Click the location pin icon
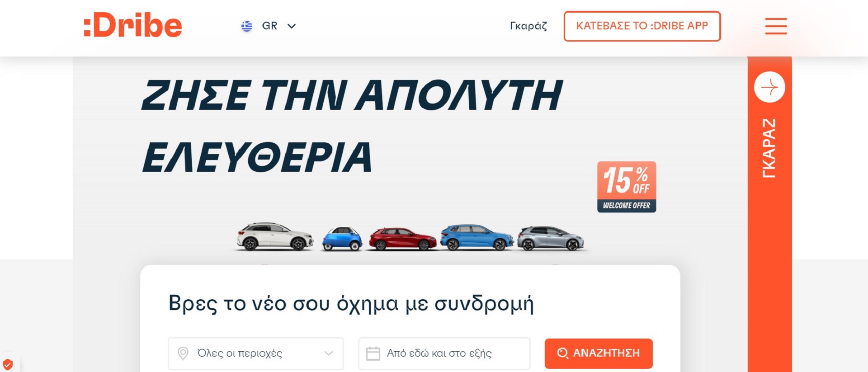This screenshot has height=372, width=868. (x=183, y=353)
